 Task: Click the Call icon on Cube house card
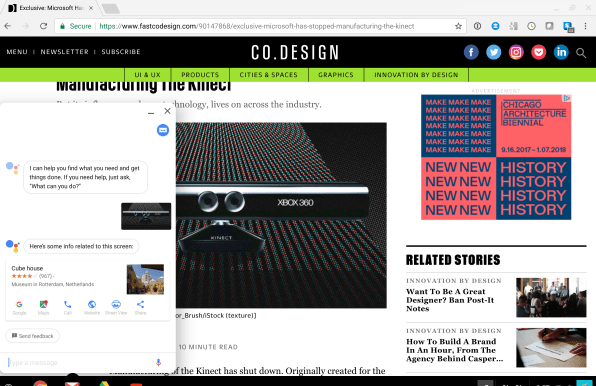(x=68, y=307)
